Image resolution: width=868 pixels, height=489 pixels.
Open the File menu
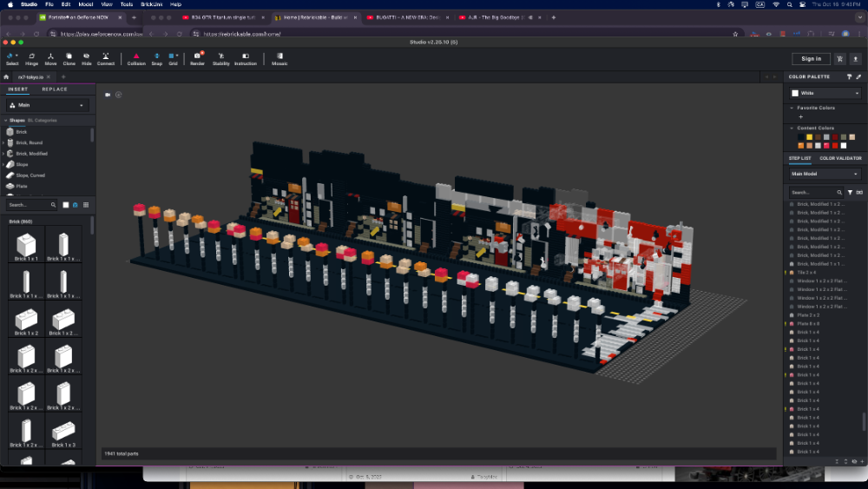click(49, 3)
